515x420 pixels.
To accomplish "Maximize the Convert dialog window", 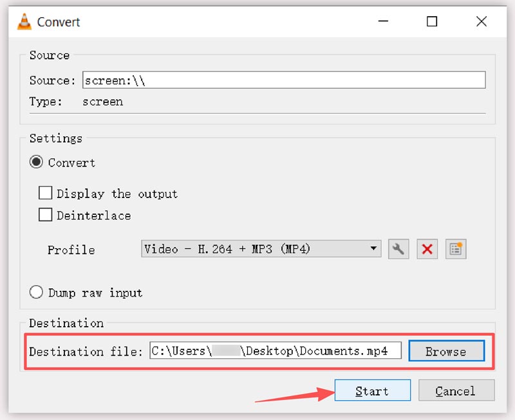I will click(x=432, y=22).
